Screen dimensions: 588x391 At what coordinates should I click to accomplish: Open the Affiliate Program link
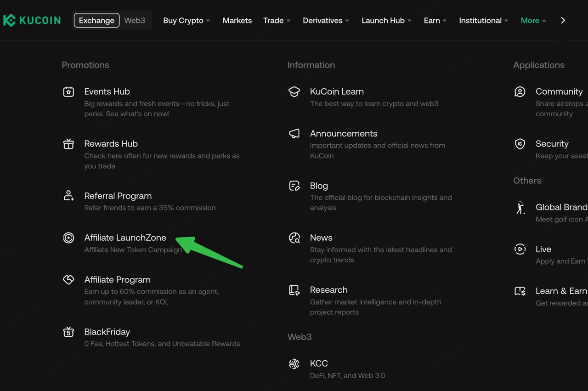pyautogui.click(x=117, y=280)
